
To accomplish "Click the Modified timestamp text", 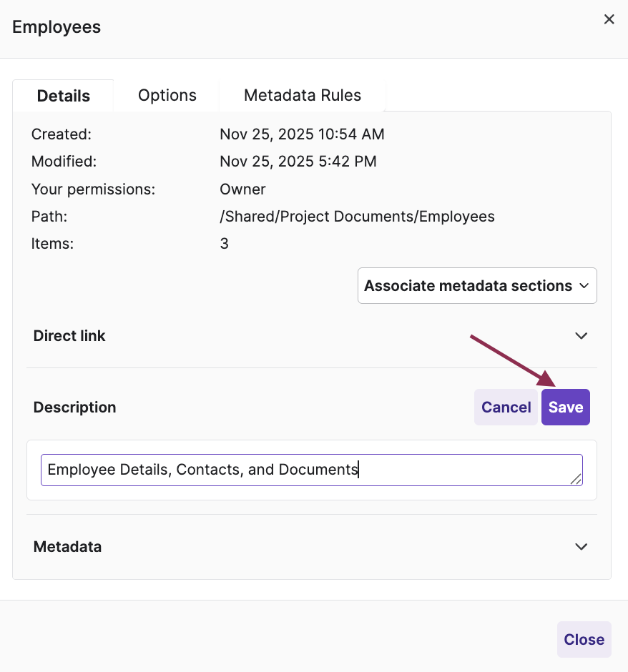I will [298, 161].
